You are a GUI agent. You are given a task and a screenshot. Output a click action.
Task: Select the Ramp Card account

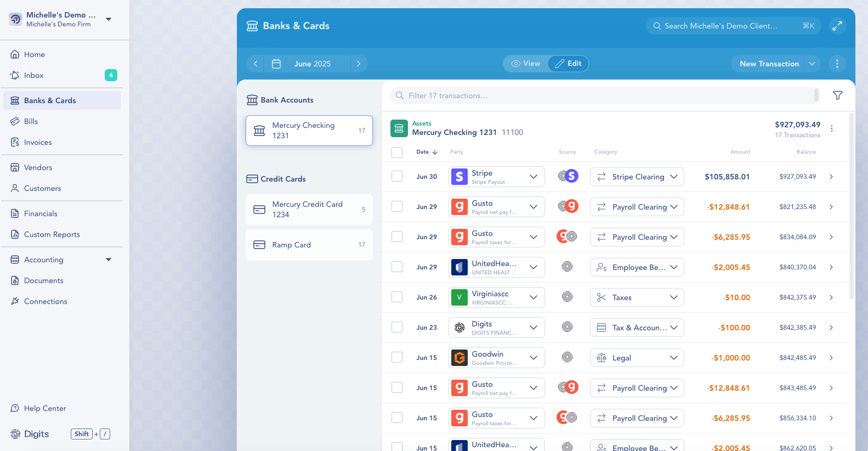(309, 245)
